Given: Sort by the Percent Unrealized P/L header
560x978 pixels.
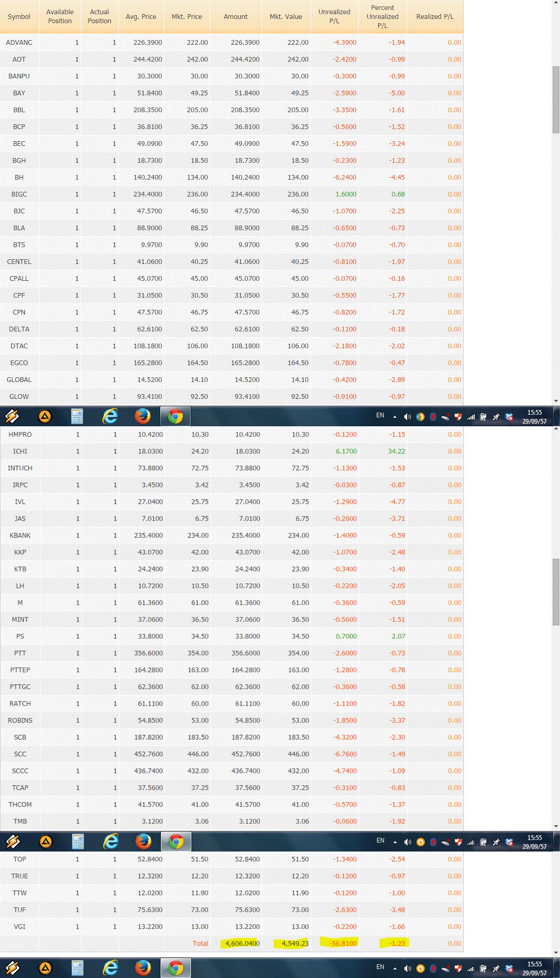Looking at the screenshot, I should (382, 16).
